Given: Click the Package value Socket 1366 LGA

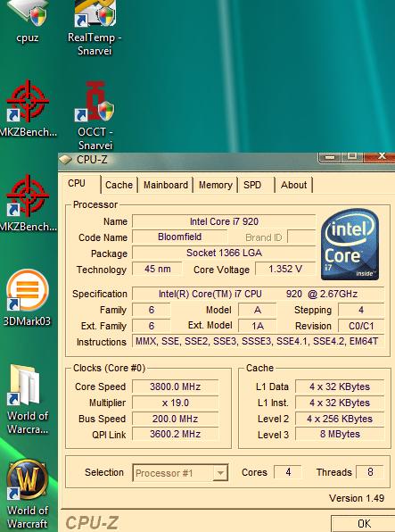Looking at the screenshot, I should [224, 253].
